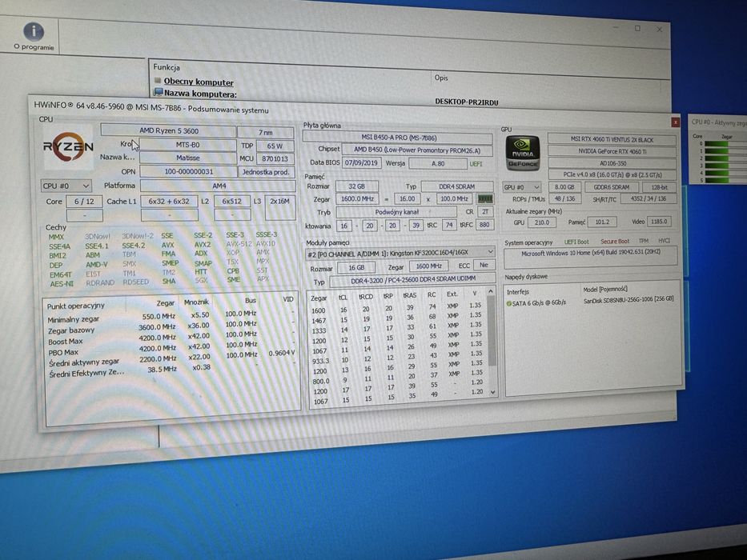
Task: Click module size 16 GB field
Action: 356,268
